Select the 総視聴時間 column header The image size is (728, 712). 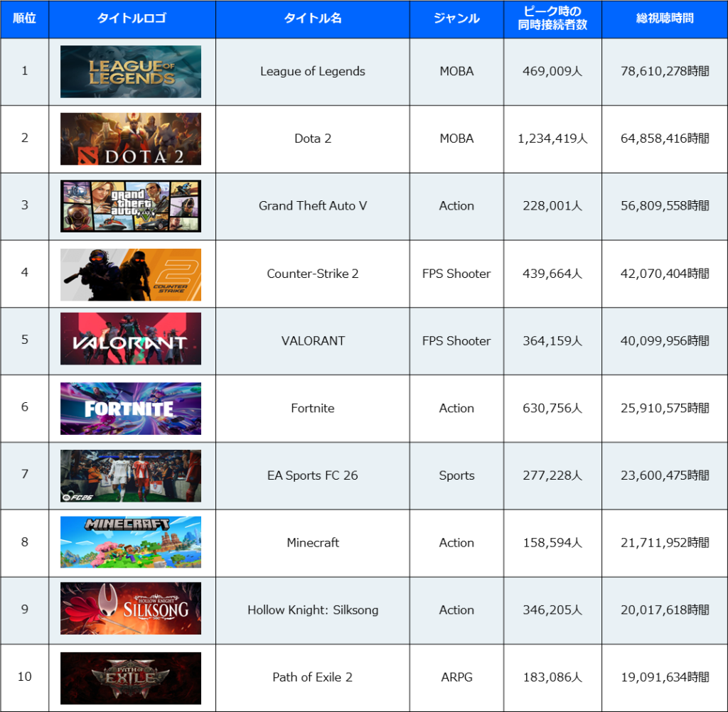tap(665, 18)
